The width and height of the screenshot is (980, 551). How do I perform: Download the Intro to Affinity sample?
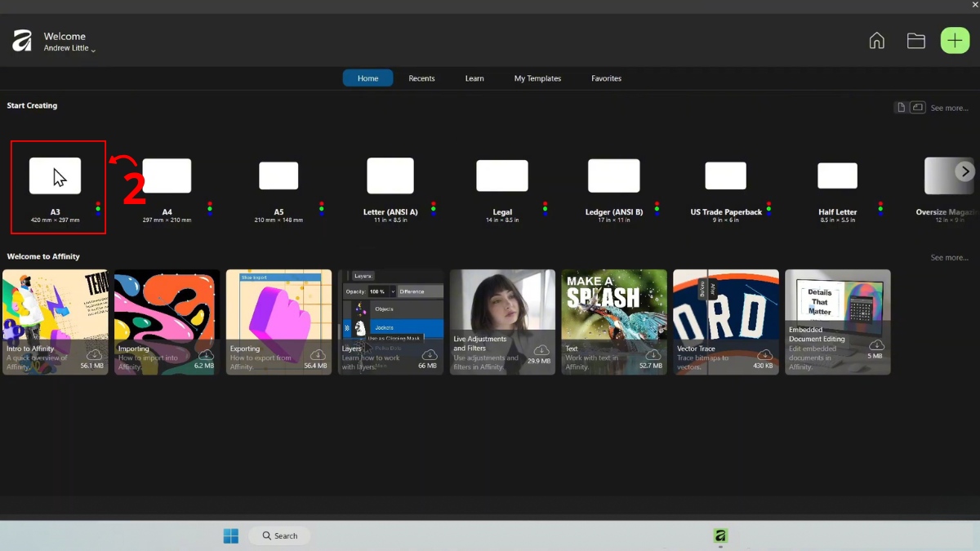(94, 354)
